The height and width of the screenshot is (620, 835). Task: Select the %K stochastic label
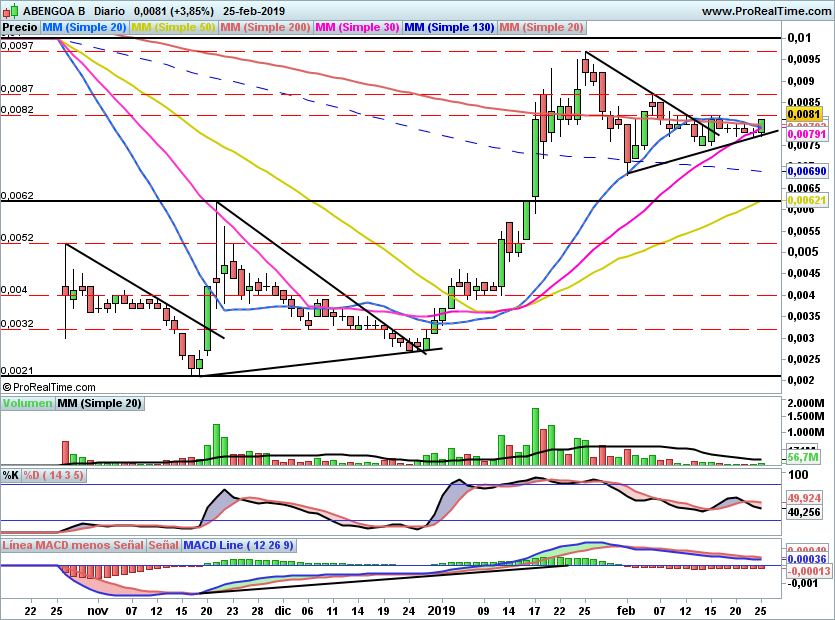[x=11, y=475]
